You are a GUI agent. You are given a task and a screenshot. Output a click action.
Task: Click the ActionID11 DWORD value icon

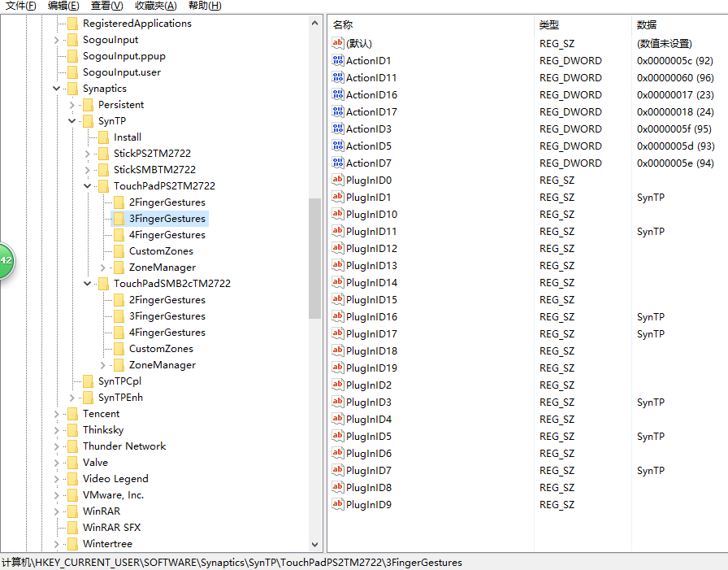click(x=337, y=77)
